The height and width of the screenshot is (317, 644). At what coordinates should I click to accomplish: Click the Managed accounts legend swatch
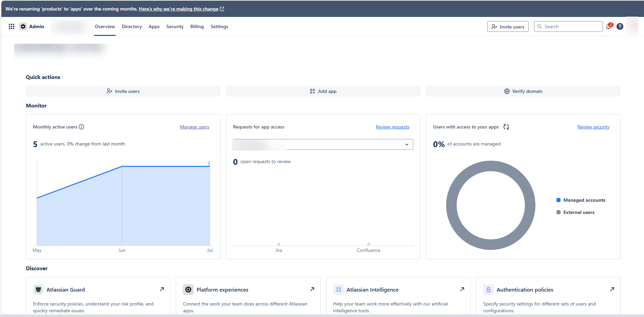click(x=558, y=200)
